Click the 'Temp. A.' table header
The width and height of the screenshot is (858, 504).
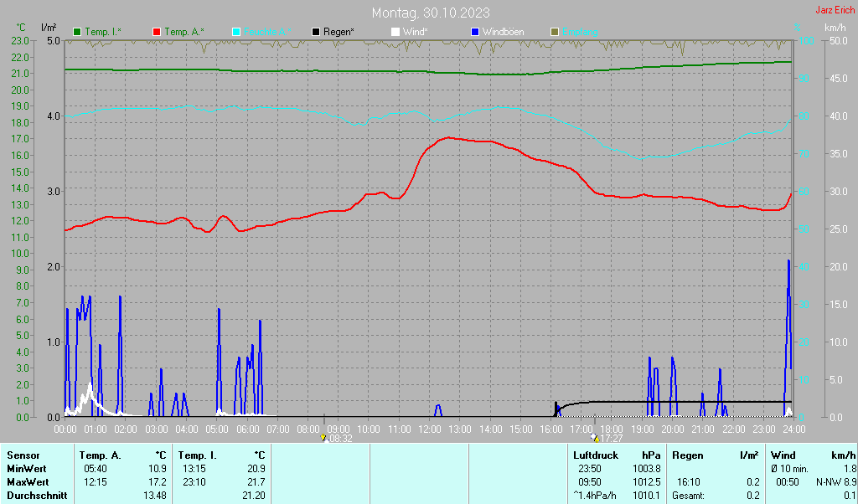101,455
